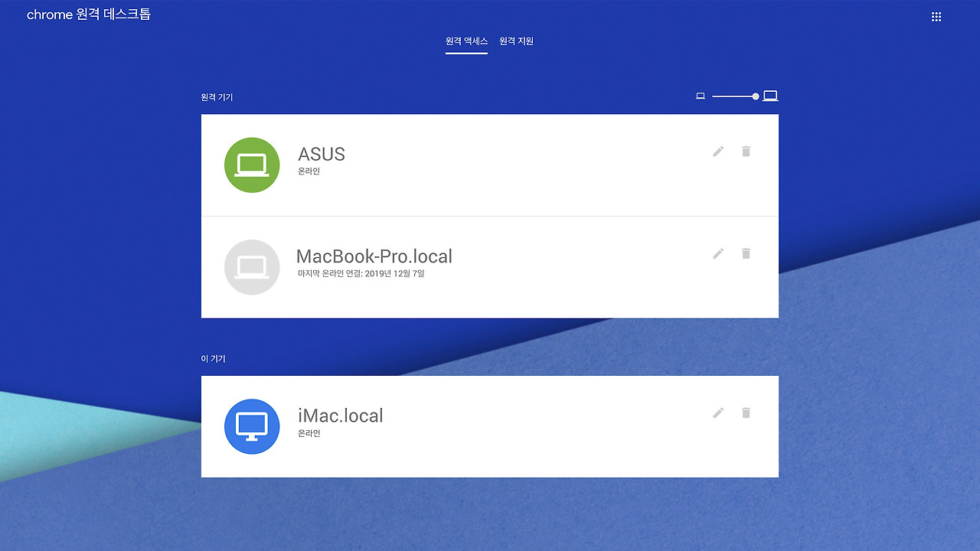Click the 온라인 status under ASUS
The width and height of the screenshot is (980, 551).
click(x=309, y=171)
